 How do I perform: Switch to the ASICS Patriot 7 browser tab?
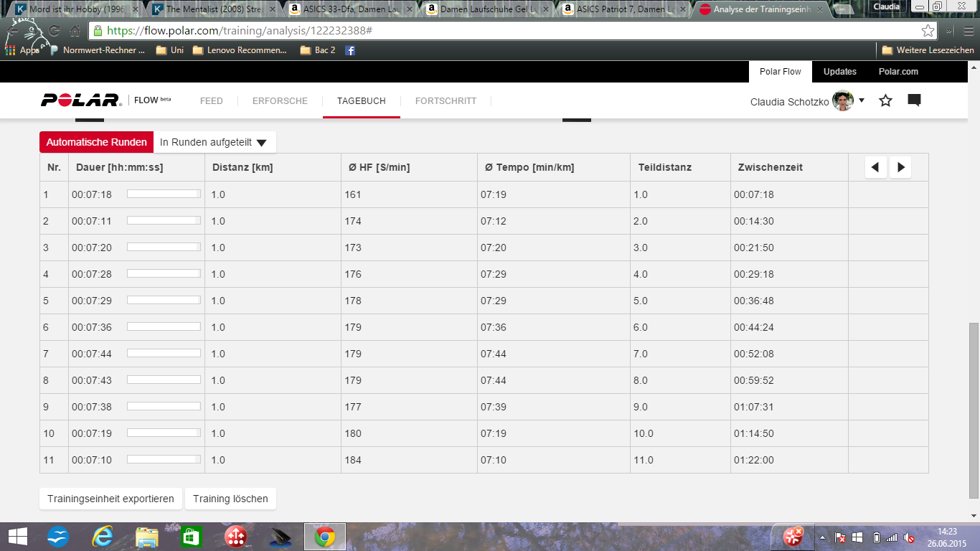point(618,9)
